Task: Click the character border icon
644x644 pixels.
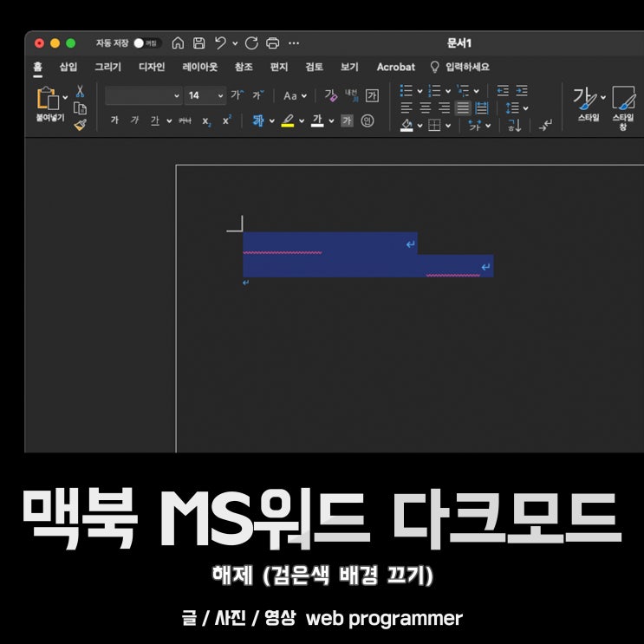Action: [372, 95]
